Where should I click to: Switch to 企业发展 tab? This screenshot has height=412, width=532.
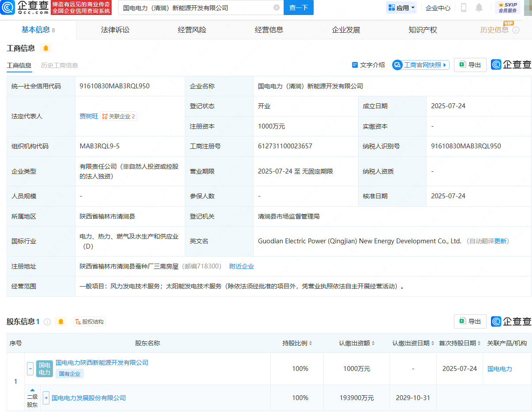tap(346, 30)
